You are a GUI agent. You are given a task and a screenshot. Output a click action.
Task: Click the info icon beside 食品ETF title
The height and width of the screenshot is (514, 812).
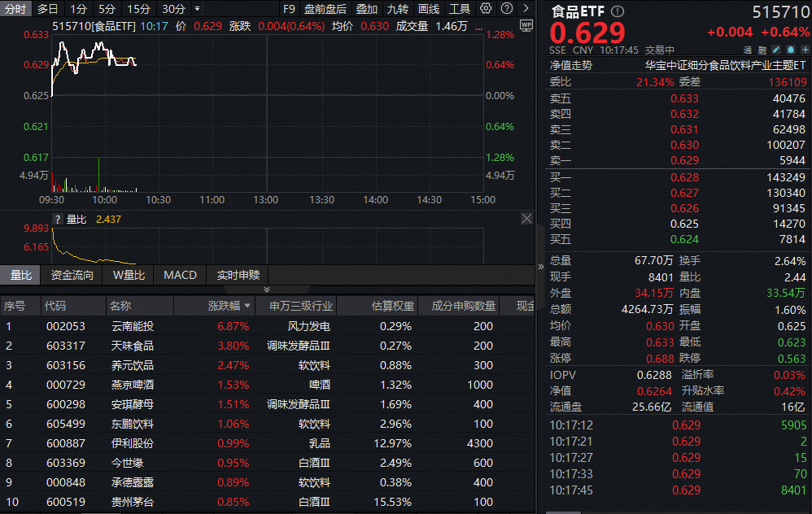(x=618, y=11)
